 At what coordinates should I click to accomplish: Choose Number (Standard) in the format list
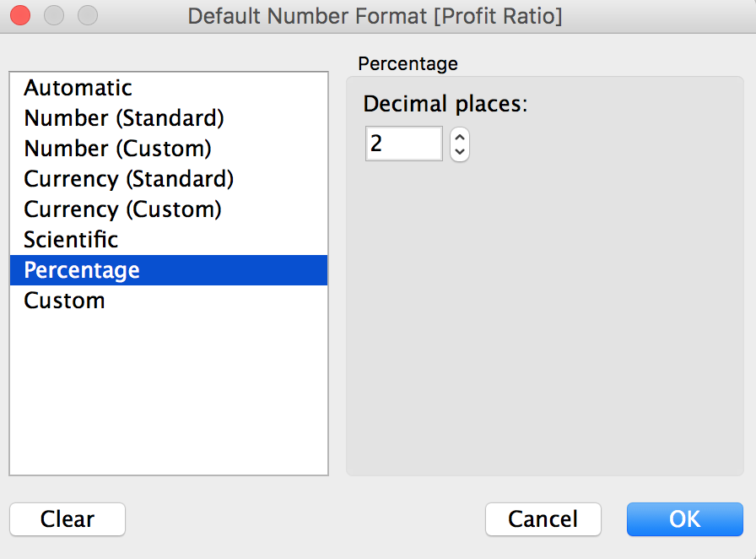(x=123, y=118)
